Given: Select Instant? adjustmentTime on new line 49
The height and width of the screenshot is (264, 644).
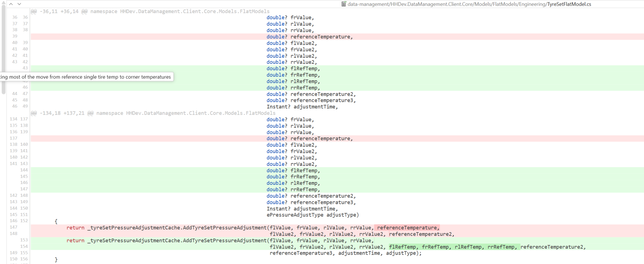Looking at the screenshot, I should coord(302,107).
